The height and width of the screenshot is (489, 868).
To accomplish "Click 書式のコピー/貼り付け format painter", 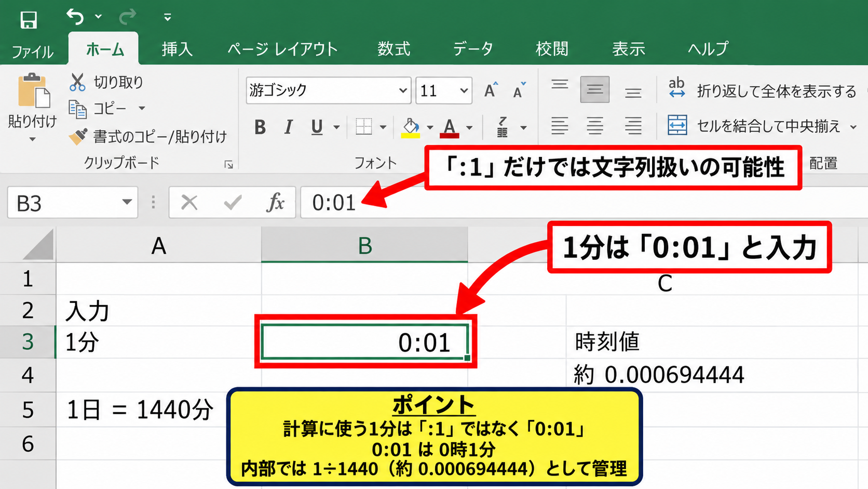I will click(x=148, y=137).
